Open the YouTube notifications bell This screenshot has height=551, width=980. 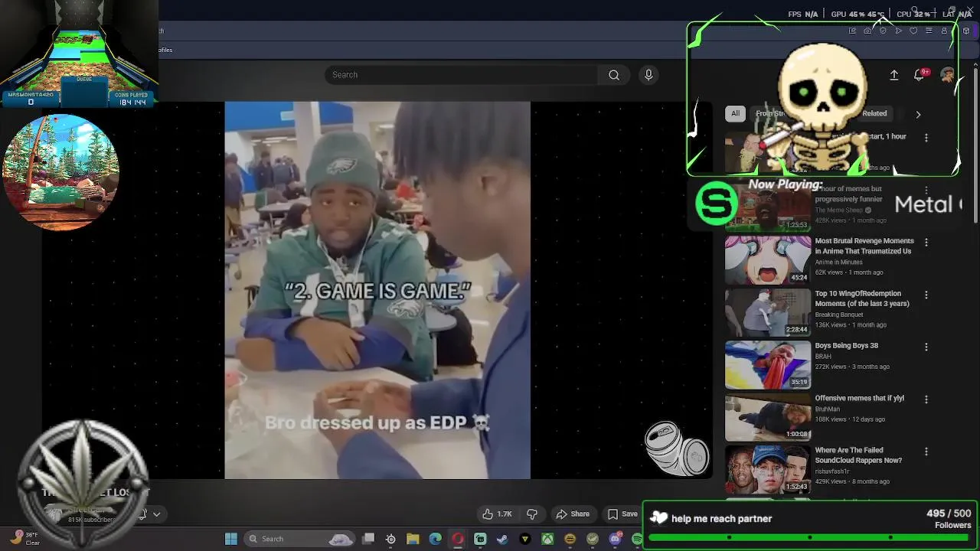919,75
